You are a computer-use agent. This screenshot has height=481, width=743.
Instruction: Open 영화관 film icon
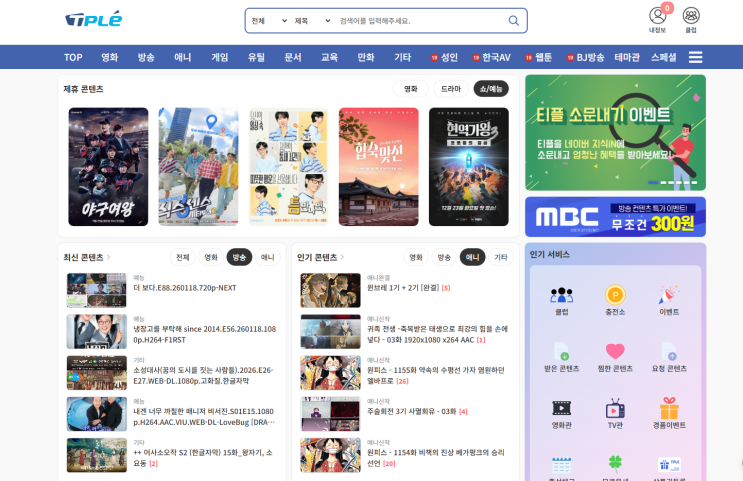click(x=562, y=408)
